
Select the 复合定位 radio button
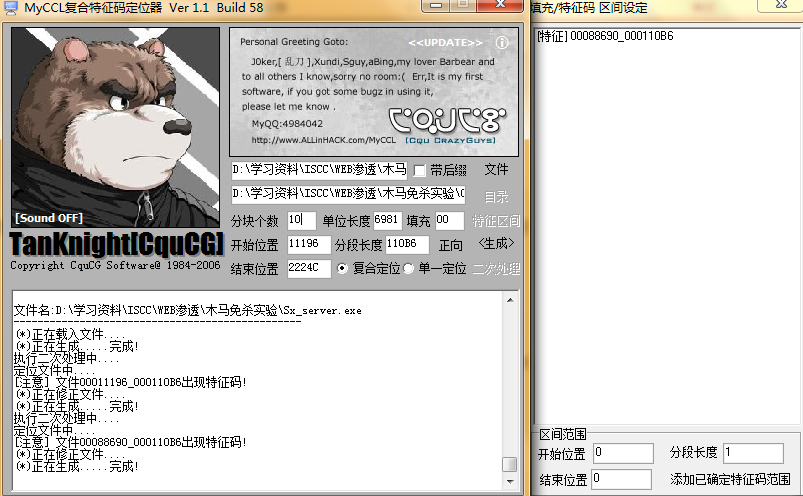tap(342, 268)
